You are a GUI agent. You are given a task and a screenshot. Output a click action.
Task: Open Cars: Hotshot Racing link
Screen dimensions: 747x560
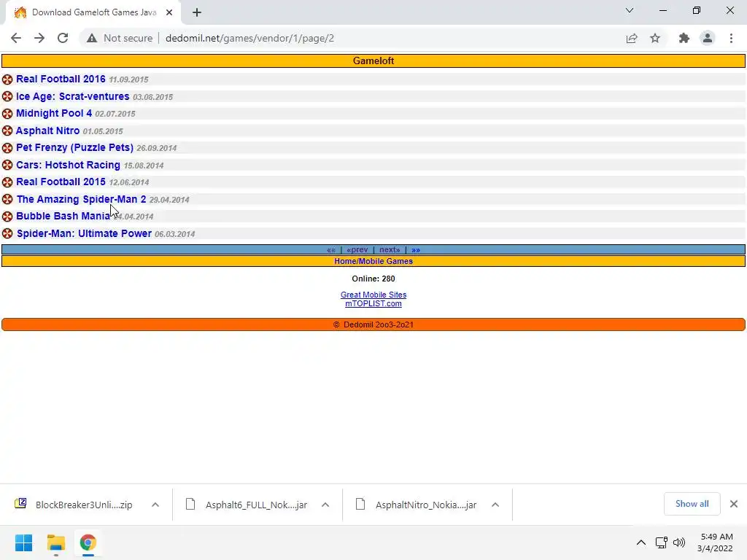68,165
